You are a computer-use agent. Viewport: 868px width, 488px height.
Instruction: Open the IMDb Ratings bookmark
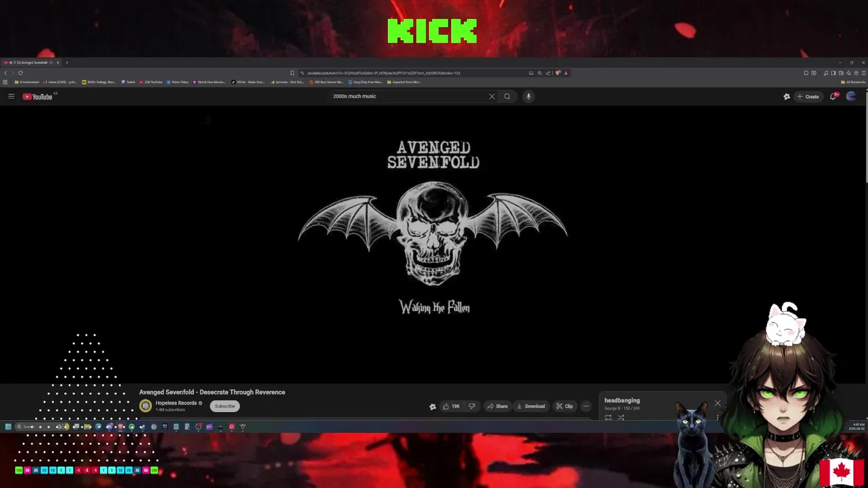coord(99,82)
